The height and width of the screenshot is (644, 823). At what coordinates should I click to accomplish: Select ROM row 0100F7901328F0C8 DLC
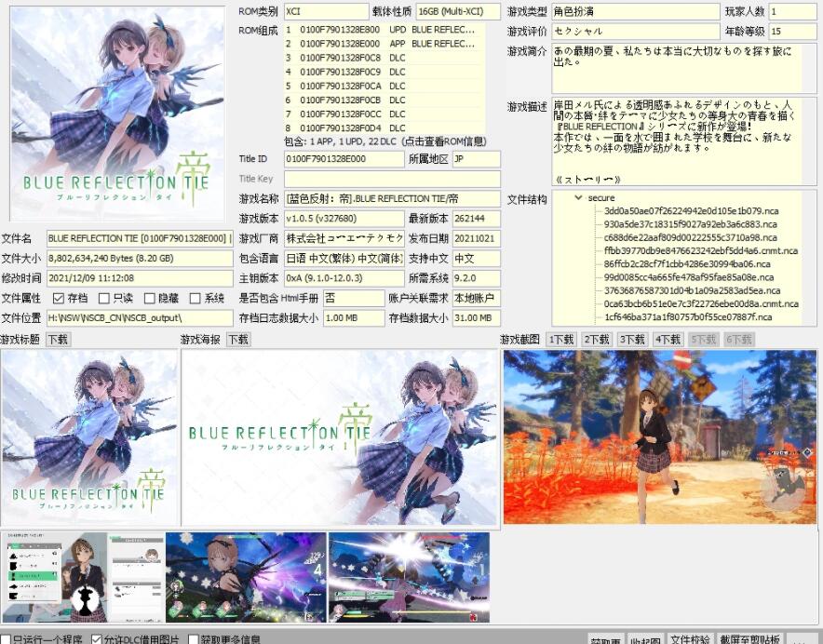click(x=384, y=58)
